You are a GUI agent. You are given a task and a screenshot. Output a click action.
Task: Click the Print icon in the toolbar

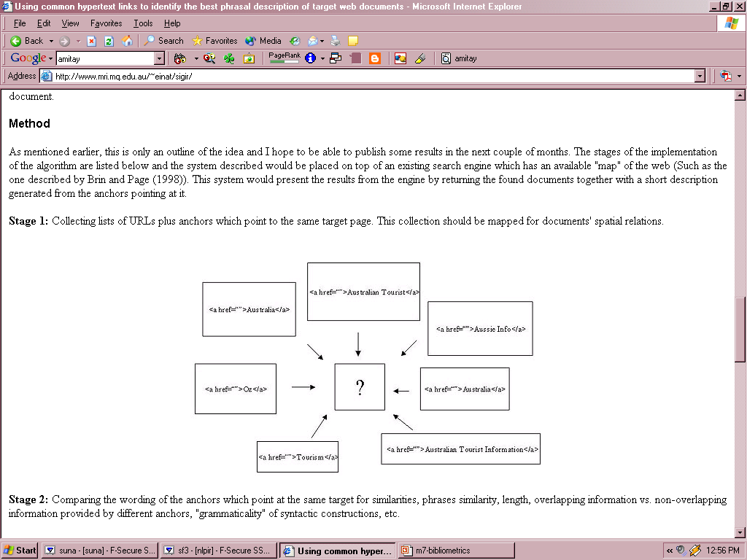335,41
